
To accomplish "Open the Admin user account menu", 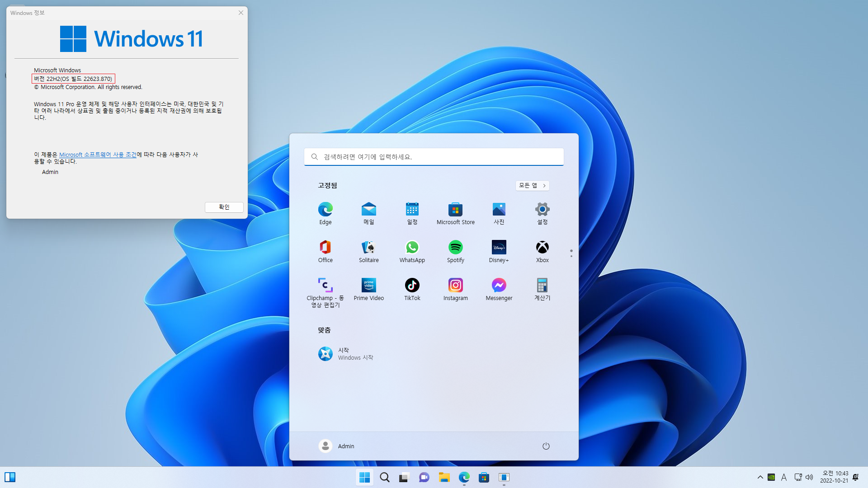I will 336,446.
